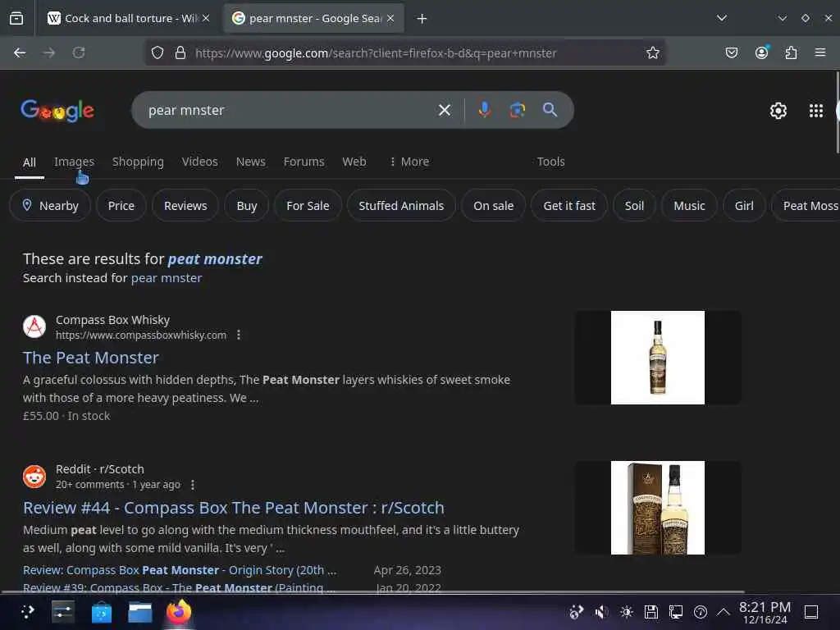Viewport: 840px width, 630px height.
Task: Open Google quick settings gear
Action: coord(778,111)
